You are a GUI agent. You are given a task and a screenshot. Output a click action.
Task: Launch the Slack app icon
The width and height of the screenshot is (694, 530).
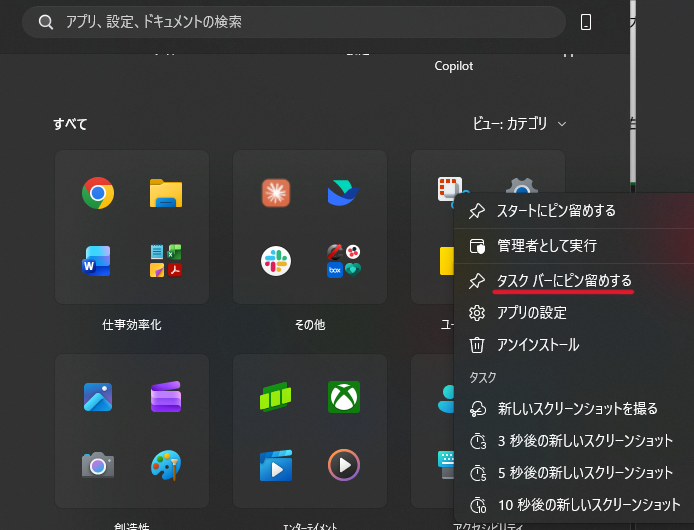tap(276, 261)
